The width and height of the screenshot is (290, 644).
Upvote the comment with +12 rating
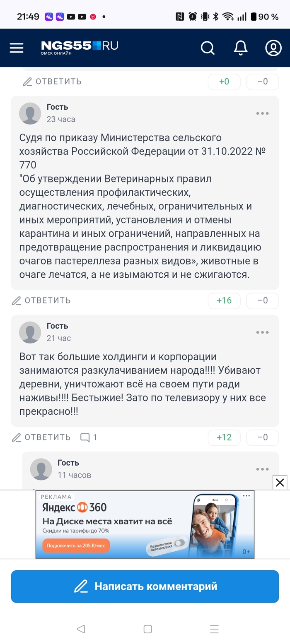pos(224,437)
